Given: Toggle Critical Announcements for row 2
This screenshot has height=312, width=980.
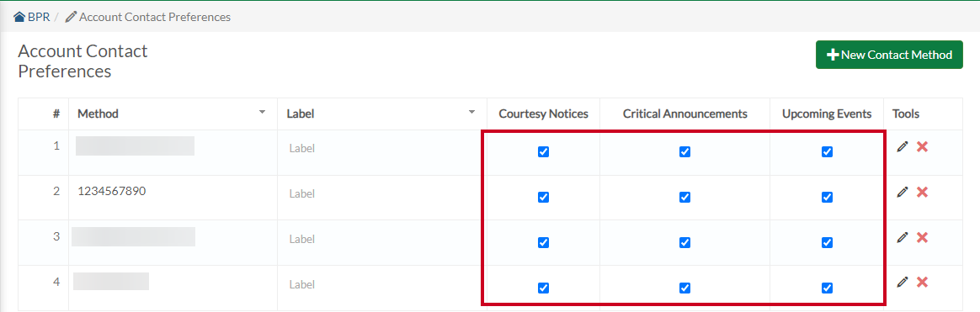Looking at the screenshot, I should click(685, 197).
